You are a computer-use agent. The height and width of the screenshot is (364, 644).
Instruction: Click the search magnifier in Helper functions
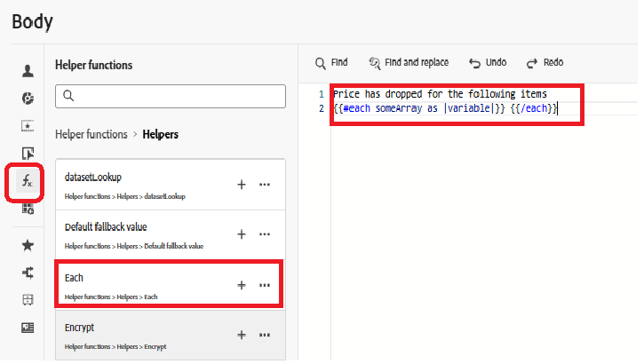click(x=68, y=96)
